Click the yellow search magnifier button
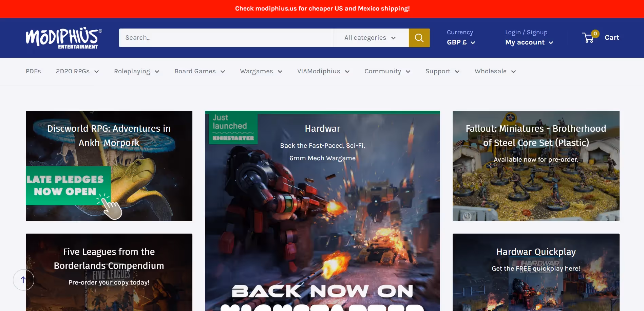The image size is (644, 311). (x=419, y=38)
